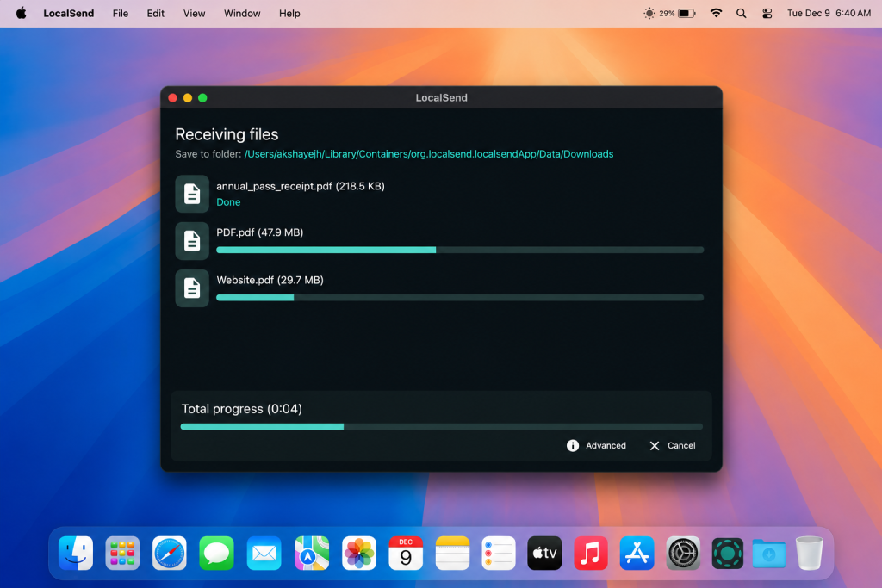Viewport: 882px width, 588px height.
Task: Click the Done status text
Action: point(228,201)
